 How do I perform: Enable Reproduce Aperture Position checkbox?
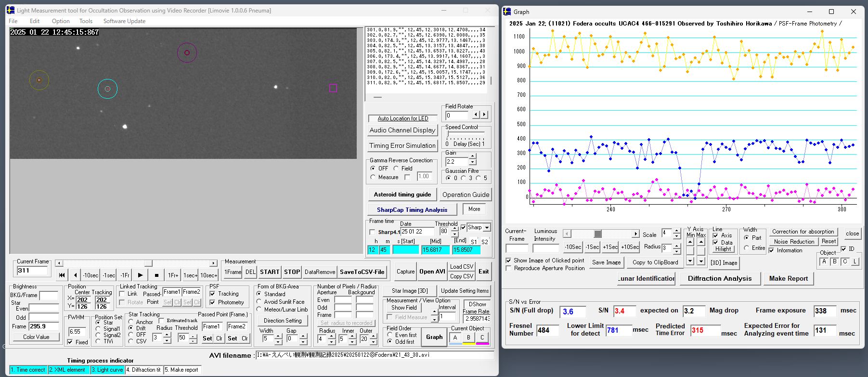509,268
